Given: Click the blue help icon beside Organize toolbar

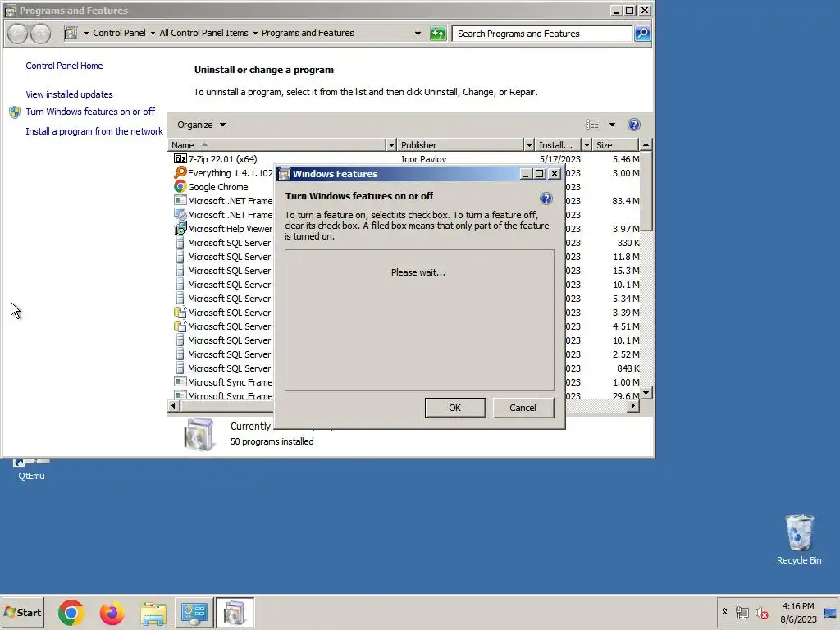Looking at the screenshot, I should tap(634, 125).
